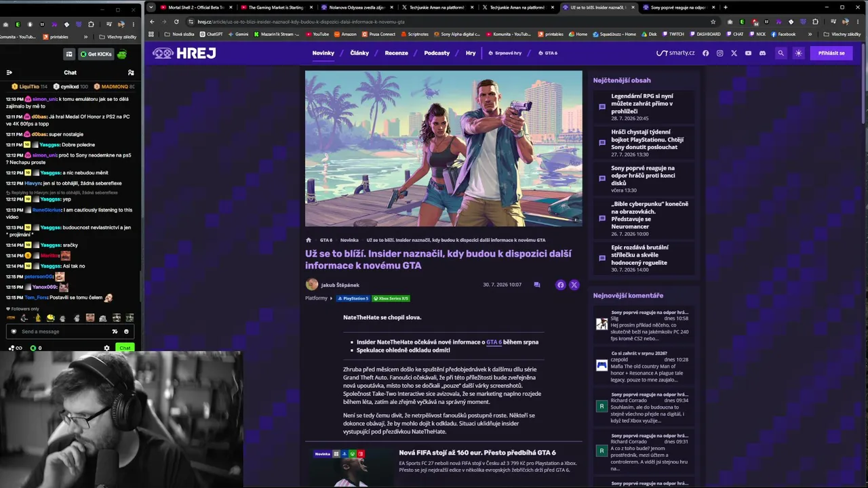Open the Prusa Connect bookmark
Viewport: 868px width, 488px height.
(379, 34)
